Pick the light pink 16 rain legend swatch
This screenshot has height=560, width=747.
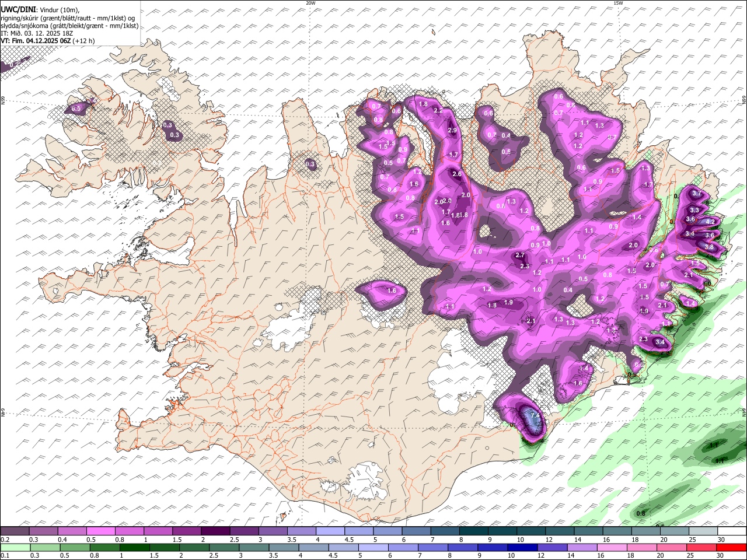click(612, 548)
